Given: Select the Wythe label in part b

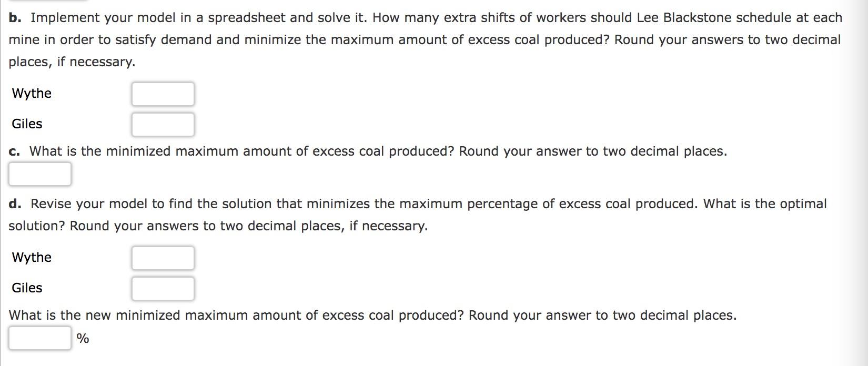Looking at the screenshot, I should (x=32, y=94).
